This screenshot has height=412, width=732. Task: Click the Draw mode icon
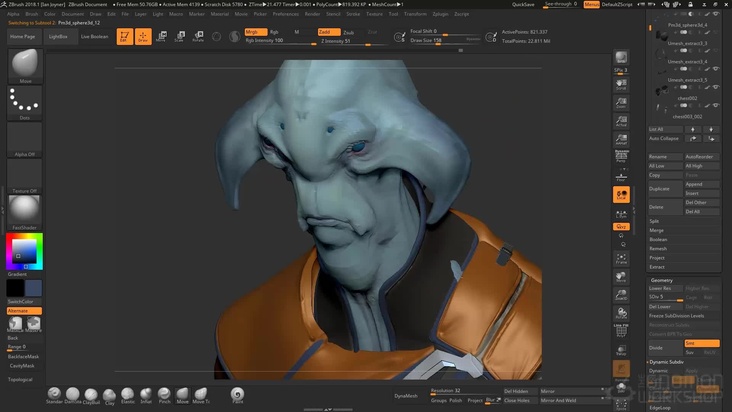pos(142,37)
